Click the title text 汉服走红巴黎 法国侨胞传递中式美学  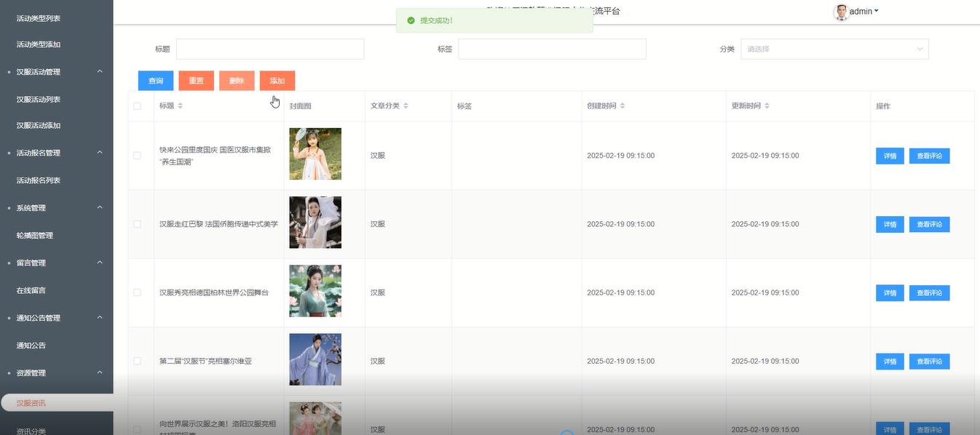tap(218, 224)
